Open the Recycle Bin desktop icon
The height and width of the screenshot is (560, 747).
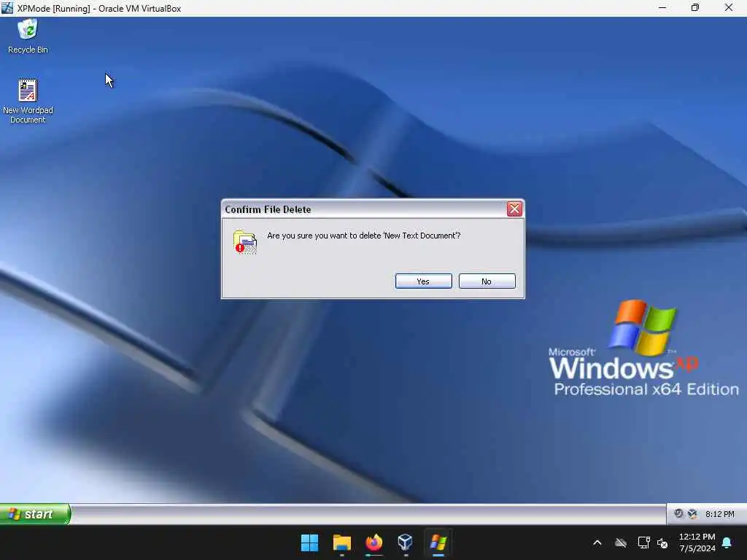pos(28,36)
